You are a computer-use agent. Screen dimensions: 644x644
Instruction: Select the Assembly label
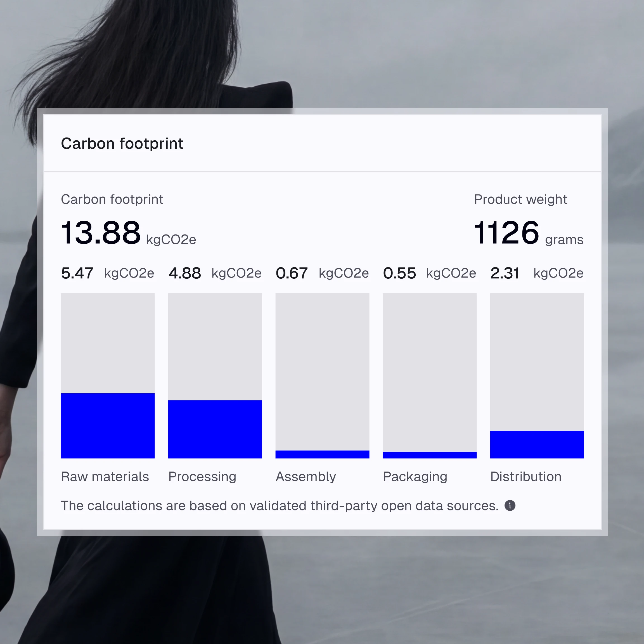306,476
